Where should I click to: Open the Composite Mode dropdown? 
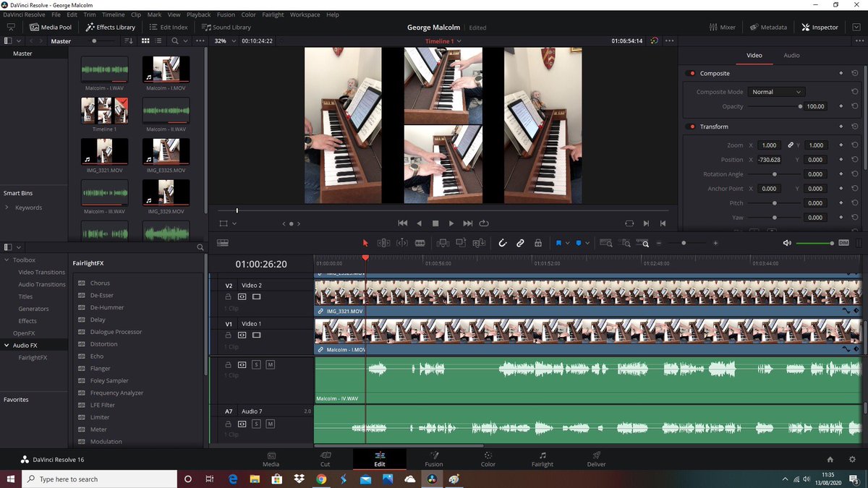[777, 92]
